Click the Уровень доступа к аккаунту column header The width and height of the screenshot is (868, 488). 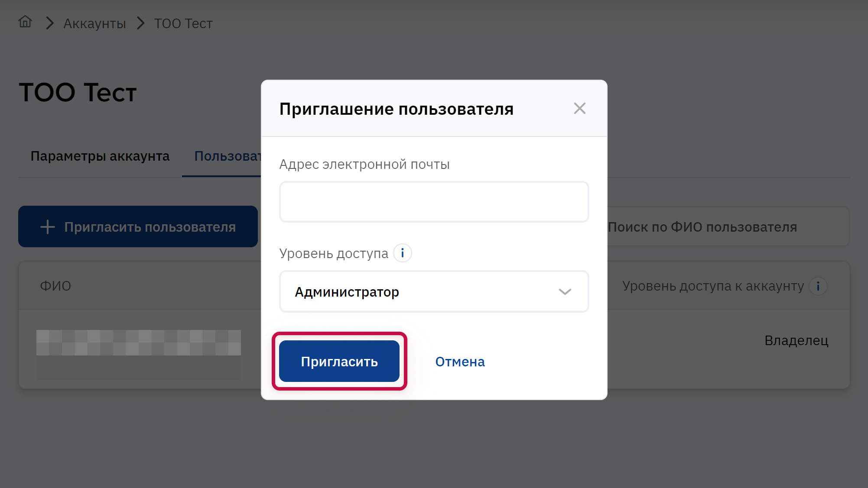[x=713, y=286]
